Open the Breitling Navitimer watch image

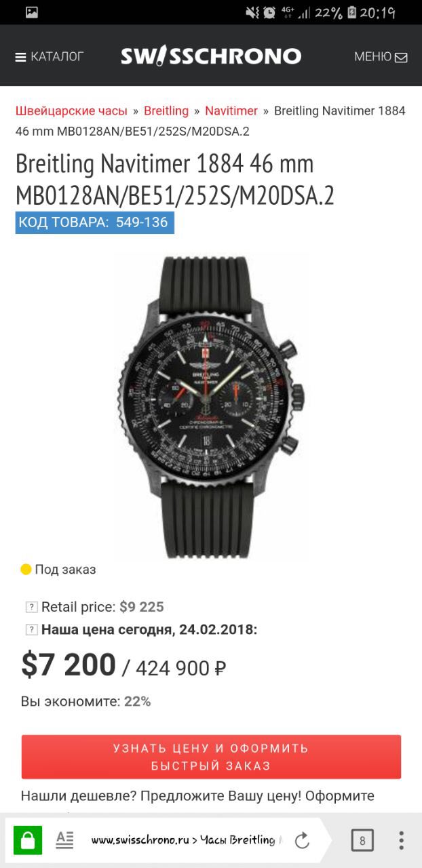pos(211,407)
